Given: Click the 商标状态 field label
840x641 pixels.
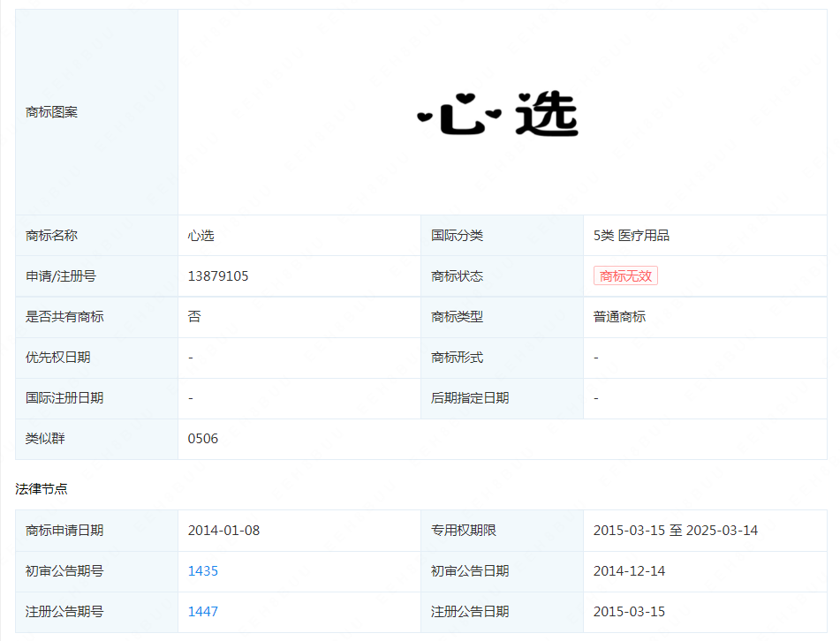Looking at the screenshot, I should click(457, 275).
